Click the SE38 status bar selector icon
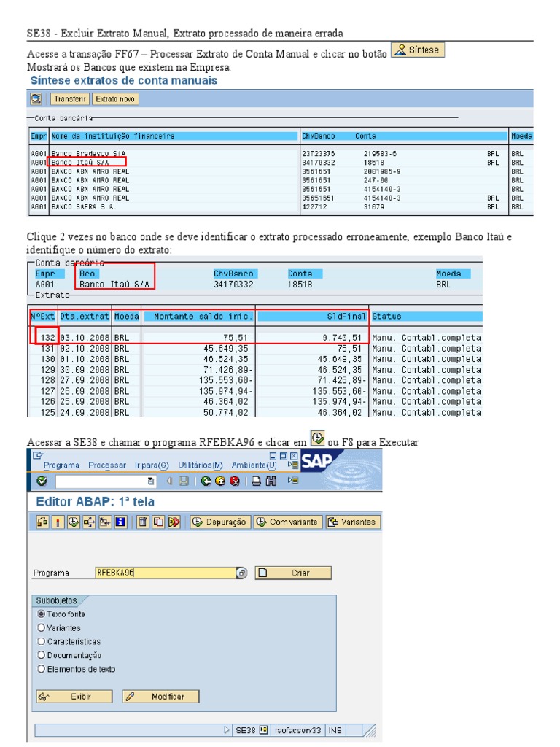 click(x=263, y=729)
